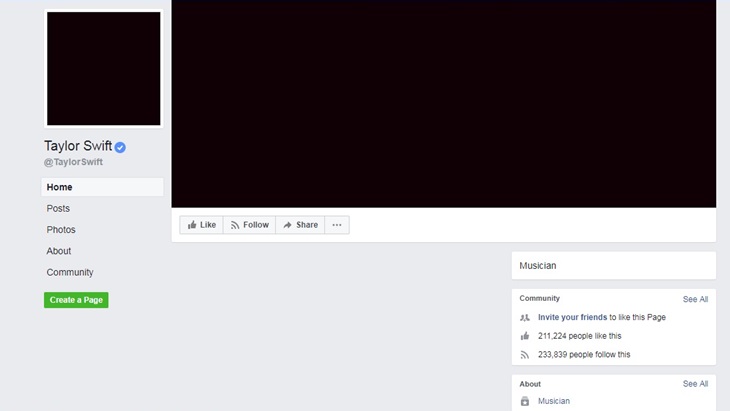Follow the page using the Follow button
This screenshot has height=411, width=730.
point(249,225)
